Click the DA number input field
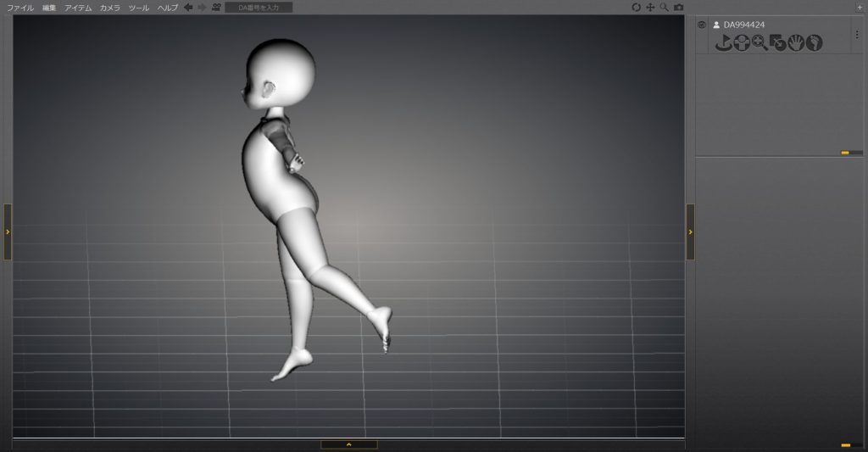The height and width of the screenshot is (452, 868). [x=259, y=8]
